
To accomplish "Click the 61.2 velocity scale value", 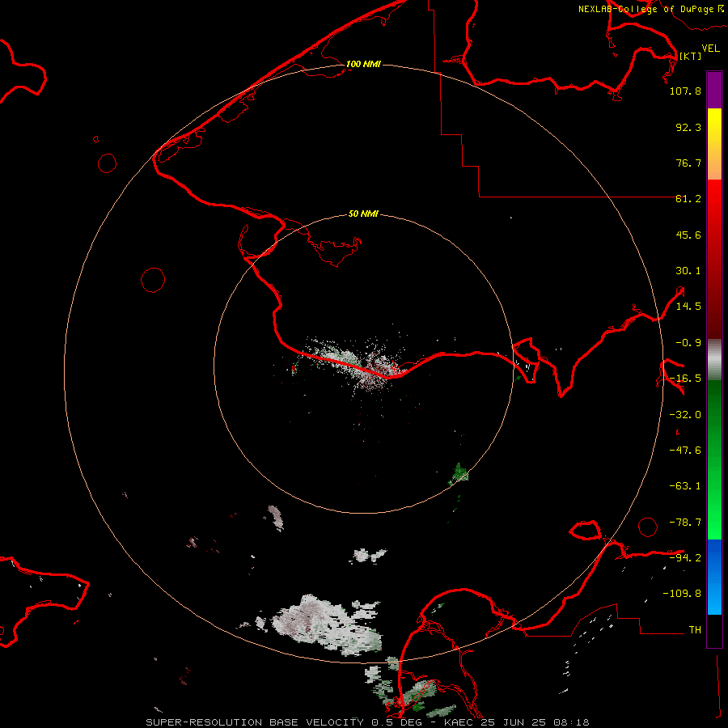I will (688, 199).
